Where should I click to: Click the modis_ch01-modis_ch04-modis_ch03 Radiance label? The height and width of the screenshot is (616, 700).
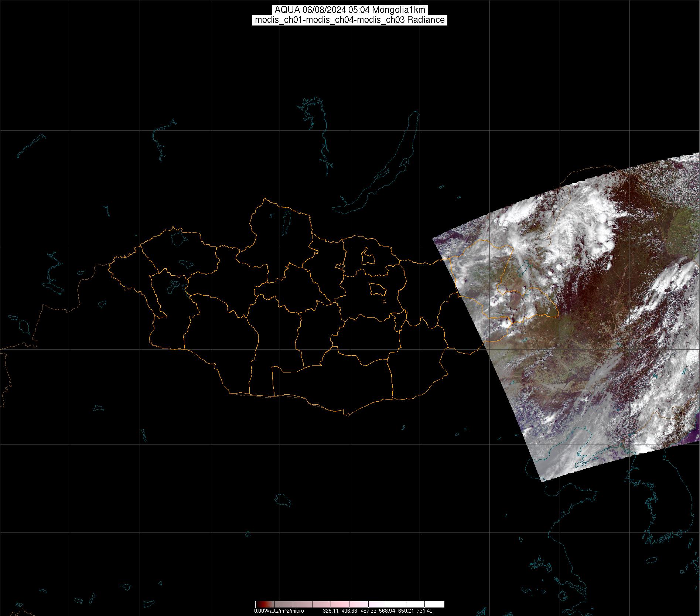(x=349, y=20)
